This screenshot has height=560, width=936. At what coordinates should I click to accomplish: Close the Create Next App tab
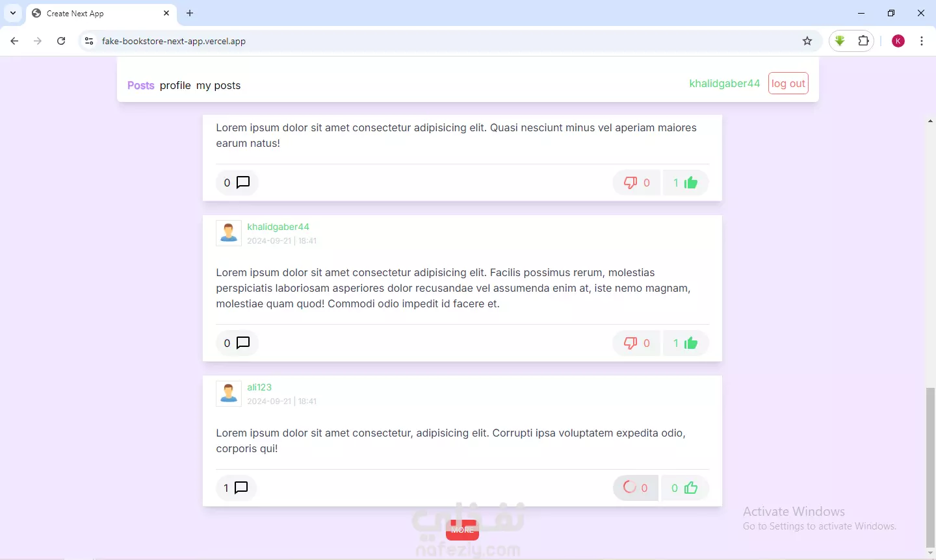coord(166,13)
